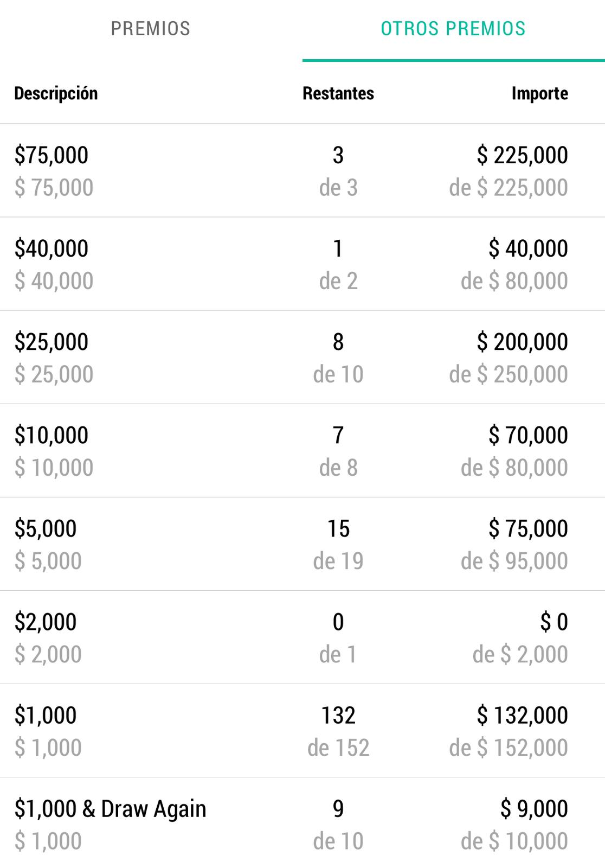The height and width of the screenshot is (868, 605).
Task: Tap the 1 de 2 remaining count
Action: click(338, 265)
